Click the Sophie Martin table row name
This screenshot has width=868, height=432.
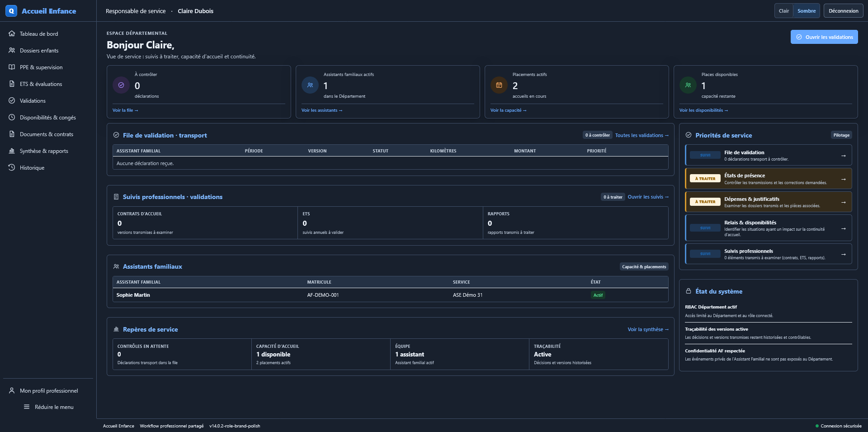pos(133,295)
